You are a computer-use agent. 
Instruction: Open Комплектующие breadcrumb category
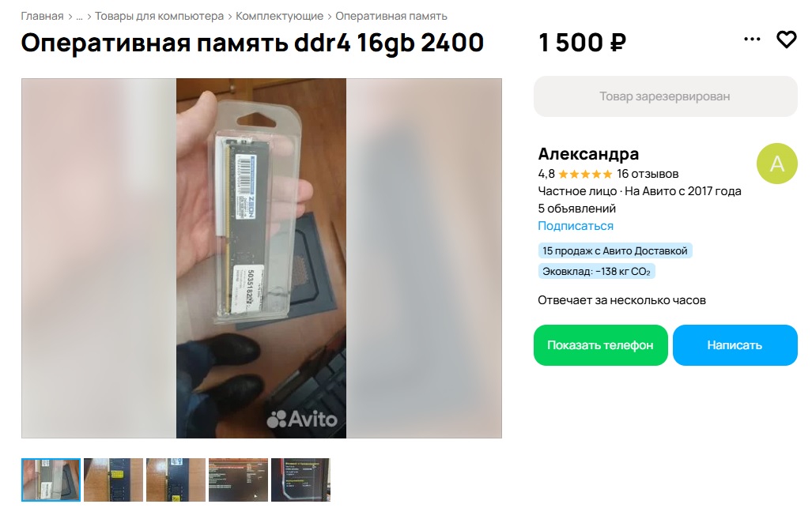279,16
